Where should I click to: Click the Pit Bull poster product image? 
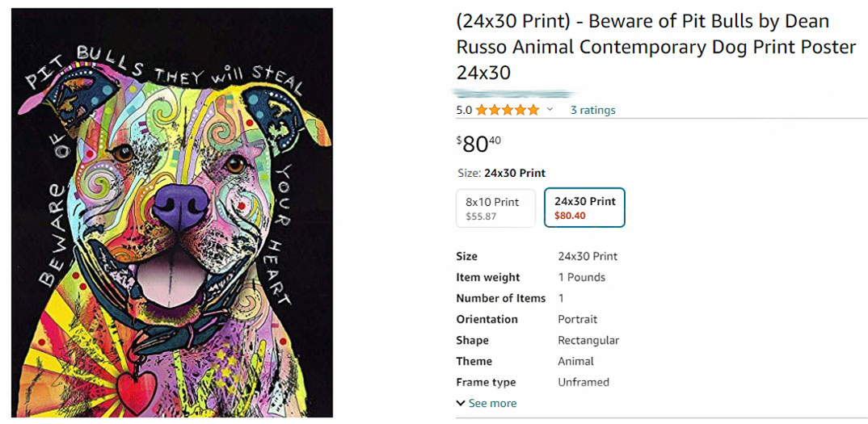171,212
